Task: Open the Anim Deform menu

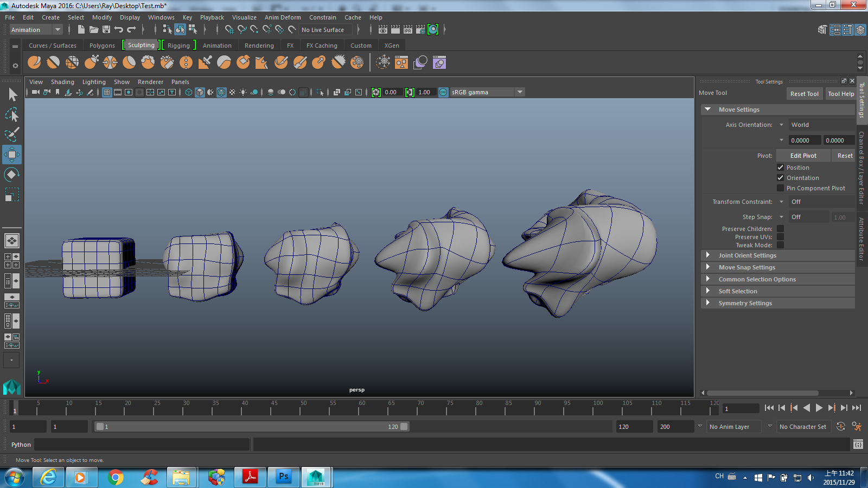Action: click(x=283, y=17)
